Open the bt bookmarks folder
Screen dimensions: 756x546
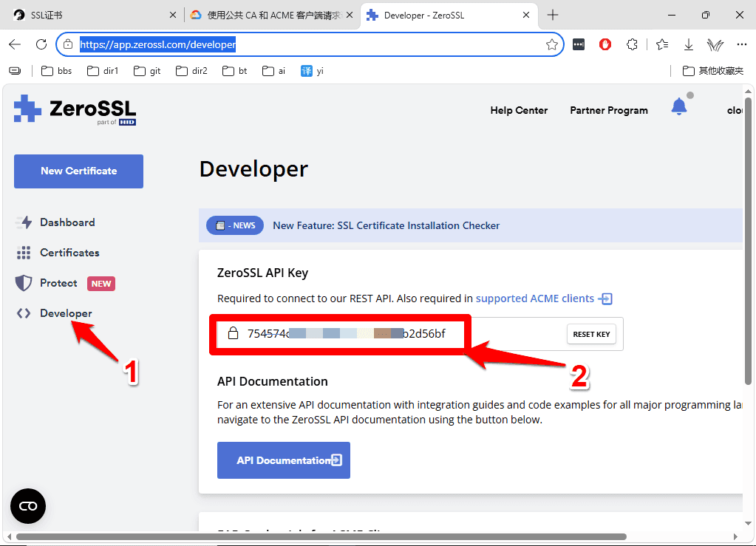click(235, 72)
